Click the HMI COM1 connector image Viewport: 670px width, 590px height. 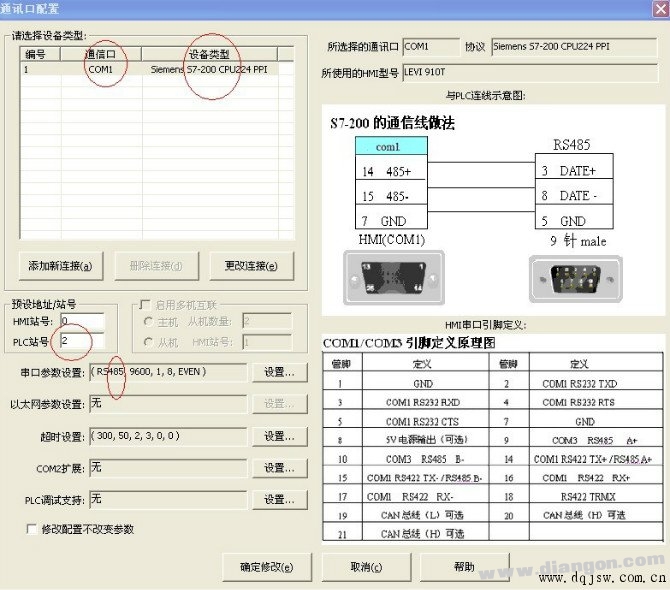(394, 278)
